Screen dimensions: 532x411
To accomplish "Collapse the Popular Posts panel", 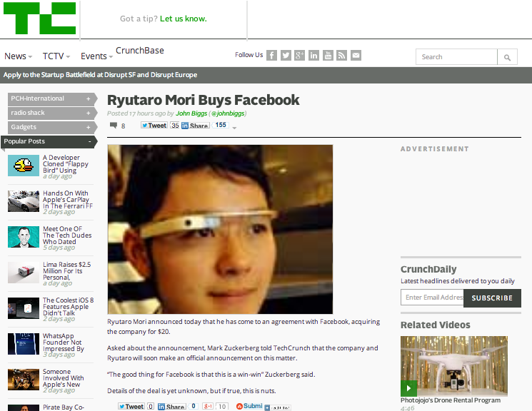I will point(89,141).
